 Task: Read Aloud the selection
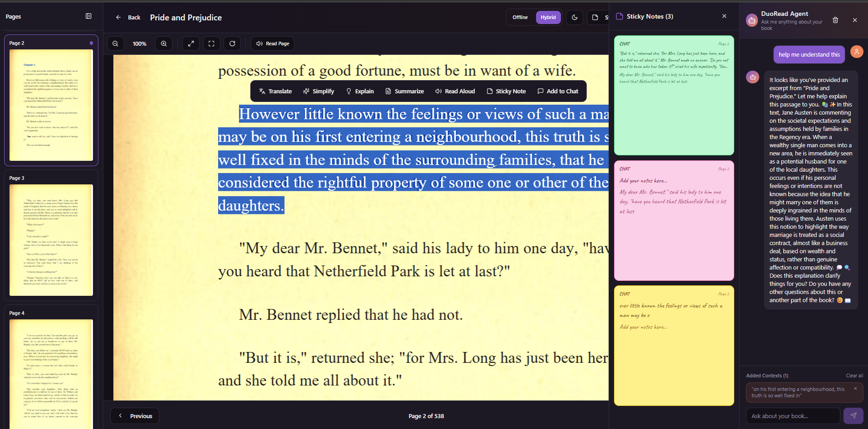click(455, 91)
